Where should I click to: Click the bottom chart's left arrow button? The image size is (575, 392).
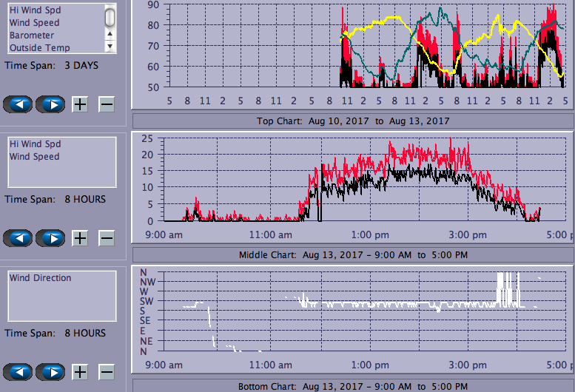(x=19, y=372)
